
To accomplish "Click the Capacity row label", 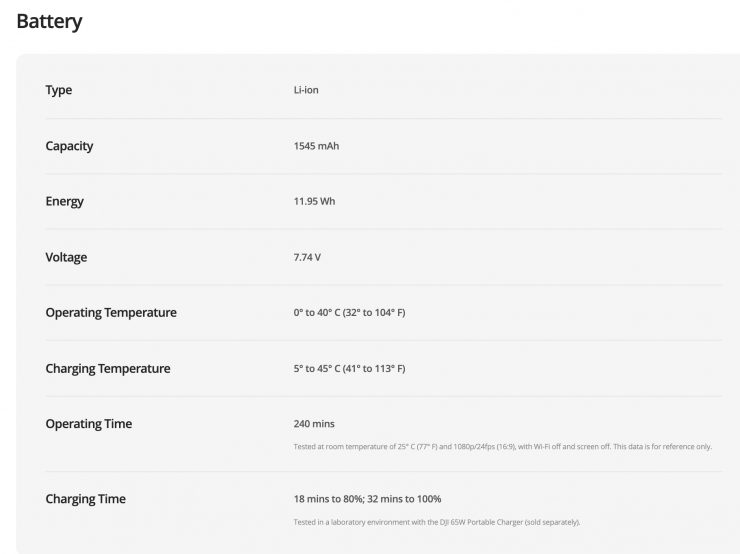I will pos(69,146).
